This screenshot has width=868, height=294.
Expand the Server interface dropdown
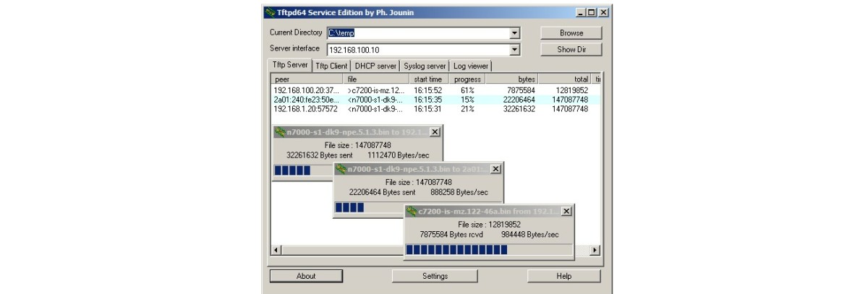(x=514, y=50)
